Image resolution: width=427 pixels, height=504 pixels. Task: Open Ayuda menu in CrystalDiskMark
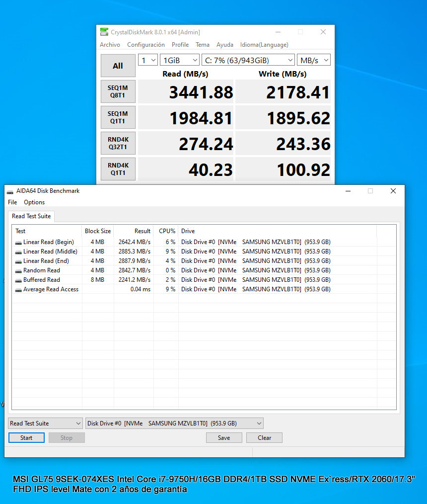tap(225, 45)
